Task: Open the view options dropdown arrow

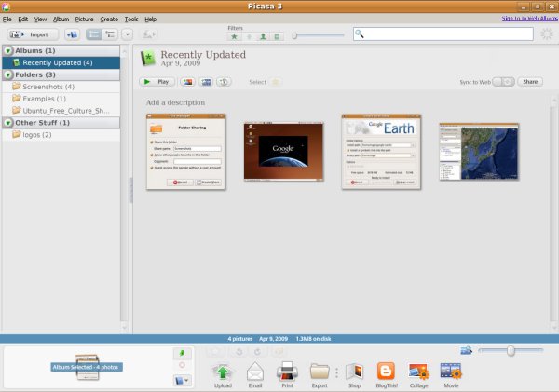Action: [128, 34]
